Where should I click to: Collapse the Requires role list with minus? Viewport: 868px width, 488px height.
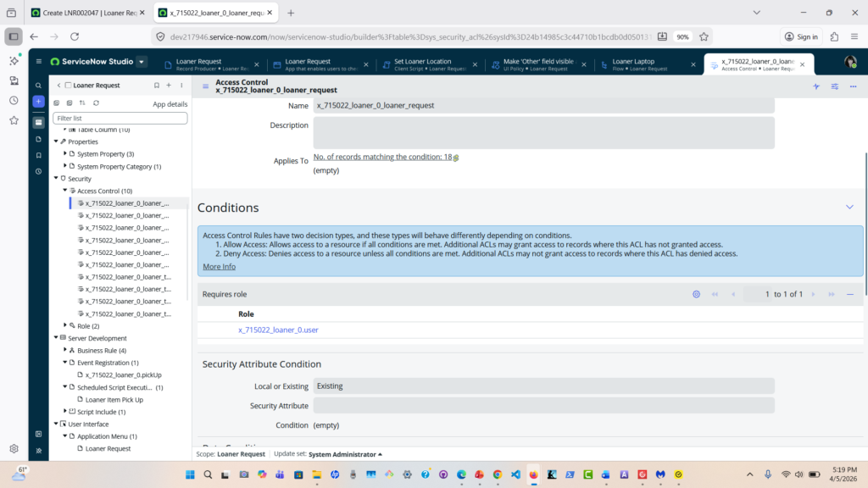[850, 294]
